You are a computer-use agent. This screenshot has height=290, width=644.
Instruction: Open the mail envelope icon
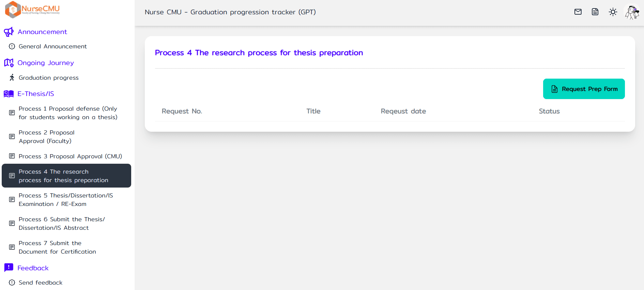[578, 12]
